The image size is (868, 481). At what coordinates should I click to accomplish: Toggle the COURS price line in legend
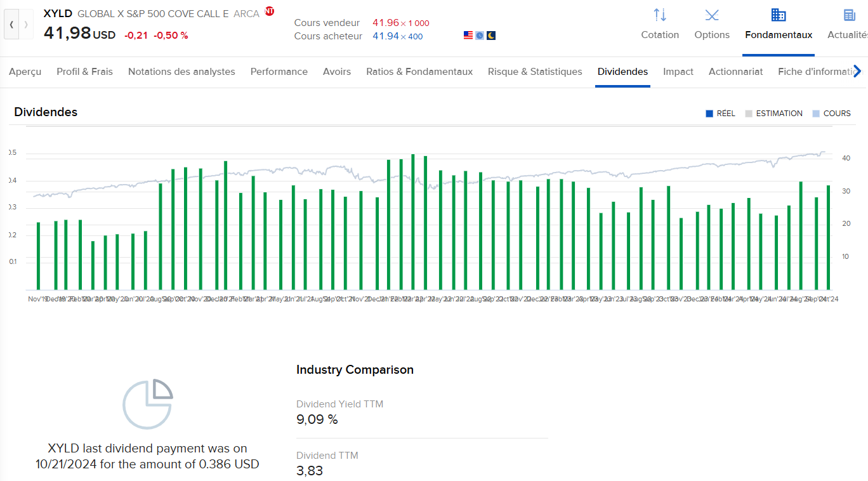831,114
